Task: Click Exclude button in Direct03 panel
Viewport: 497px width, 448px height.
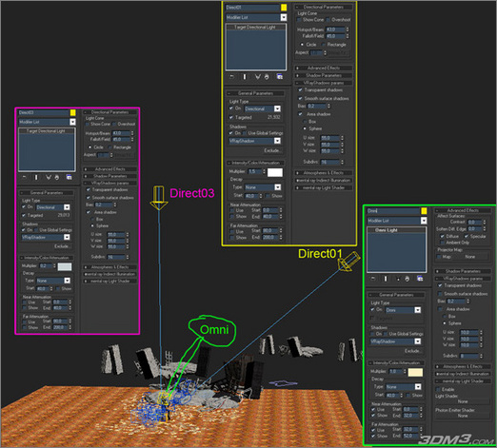Action: [x=62, y=246]
